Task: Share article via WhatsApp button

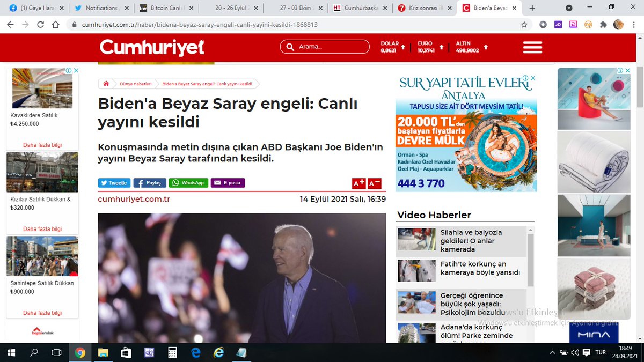Action: point(188,183)
